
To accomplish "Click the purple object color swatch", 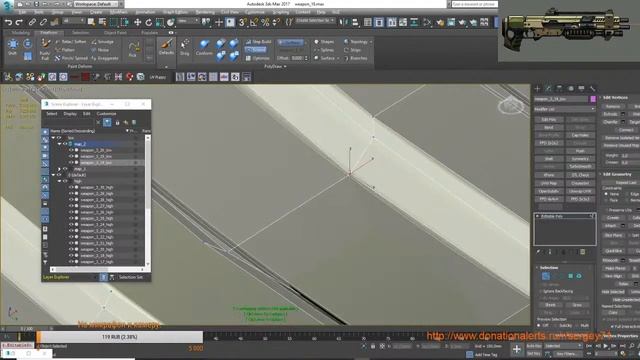I will point(593,99).
